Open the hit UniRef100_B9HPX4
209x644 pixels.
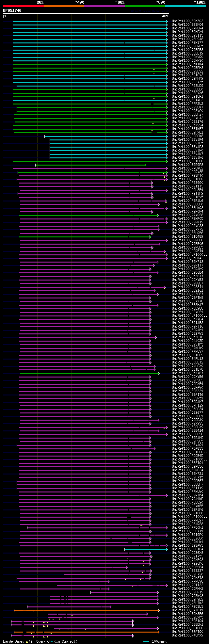[x=187, y=32]
